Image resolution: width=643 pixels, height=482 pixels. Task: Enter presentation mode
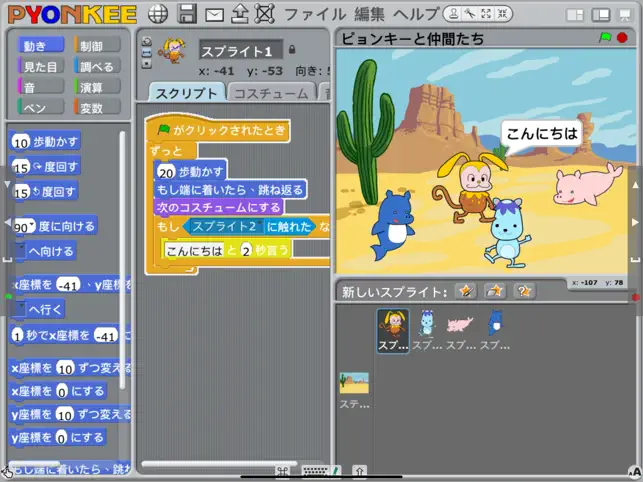pos(625,15)
